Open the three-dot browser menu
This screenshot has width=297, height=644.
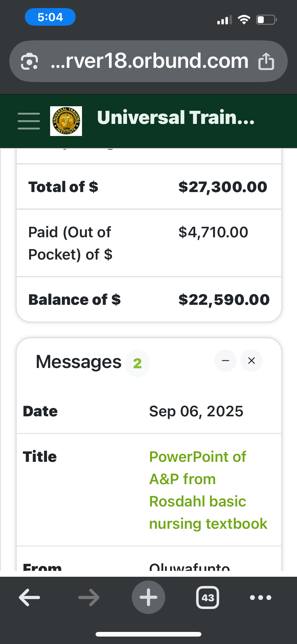coord(260,597)
